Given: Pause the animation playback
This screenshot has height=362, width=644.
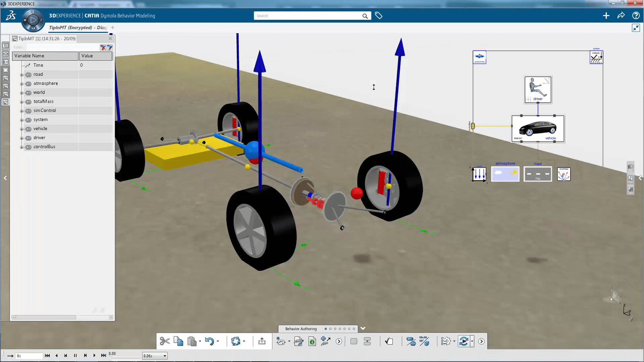Looking at the screenshot, I should 75,356.
